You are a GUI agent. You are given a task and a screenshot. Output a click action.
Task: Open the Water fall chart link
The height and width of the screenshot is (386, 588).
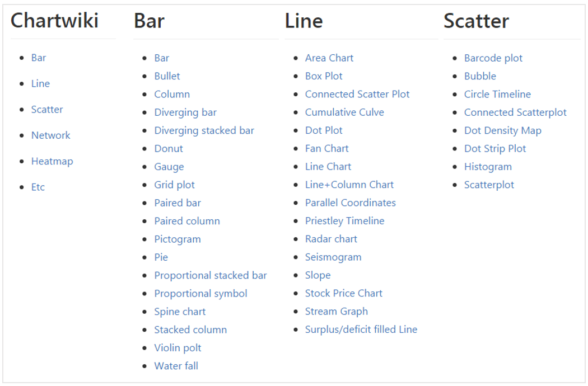tap(176, 366)
